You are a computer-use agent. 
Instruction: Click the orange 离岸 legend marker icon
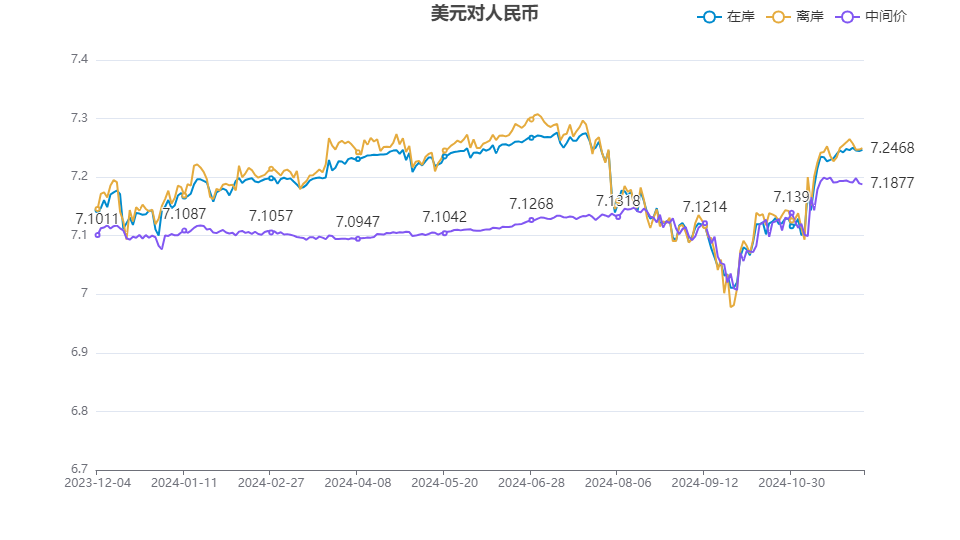click(x=780, y=17)
